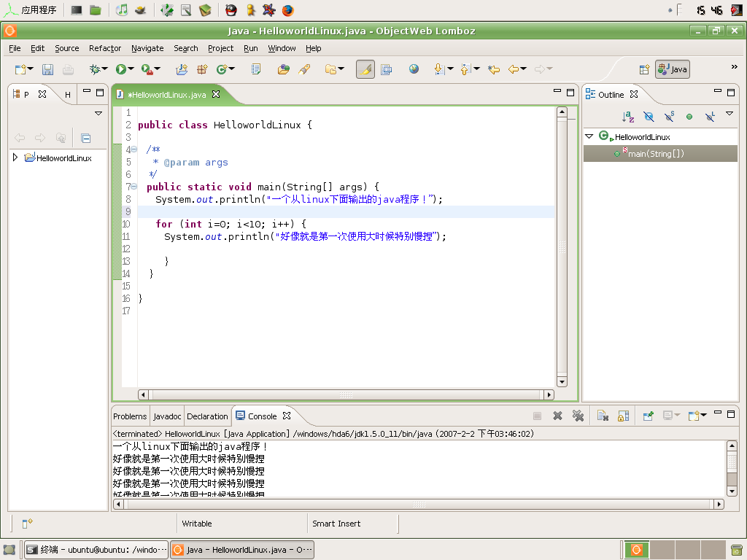
Task: Click the Display Selected Console icon
Action: pyautogui.click(x=668, y=416)
